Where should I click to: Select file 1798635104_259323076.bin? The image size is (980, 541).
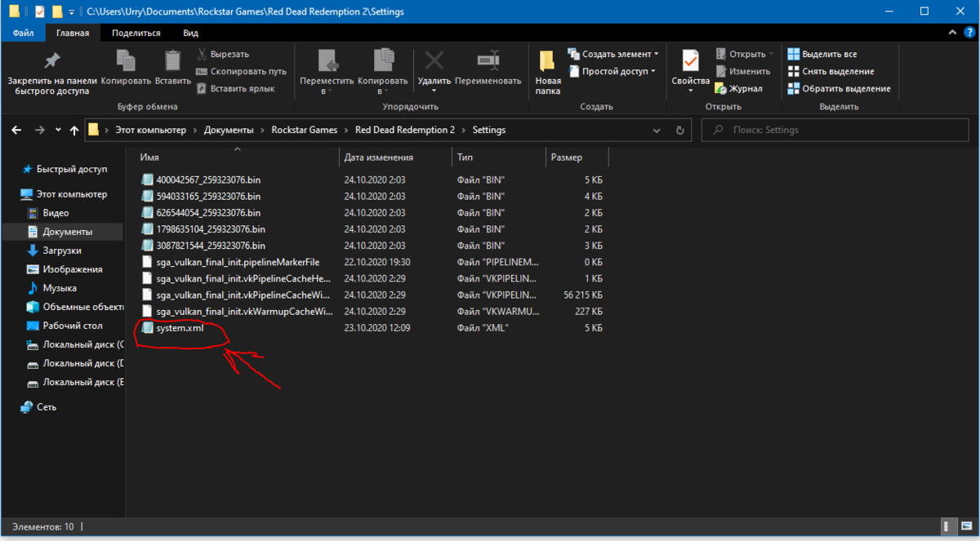[204, 228]
